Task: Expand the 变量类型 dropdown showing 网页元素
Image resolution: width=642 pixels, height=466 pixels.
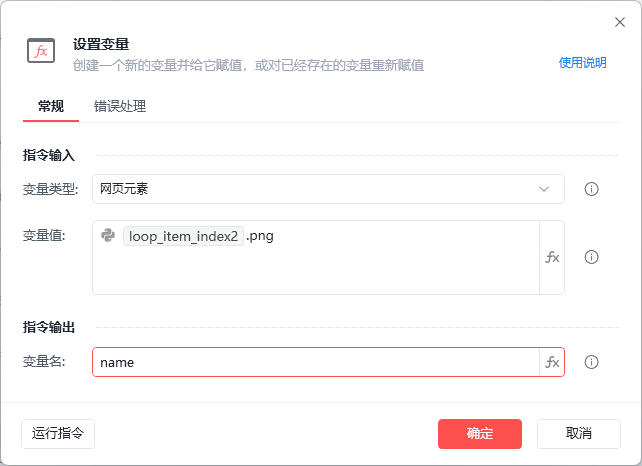Action: click(328, 189)
